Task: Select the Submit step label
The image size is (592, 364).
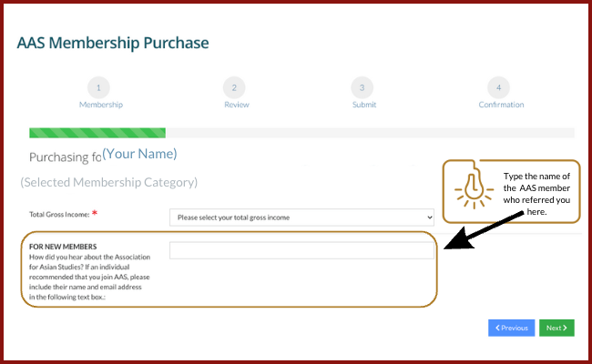Action: pyautogui.click(x=364, y=105)
